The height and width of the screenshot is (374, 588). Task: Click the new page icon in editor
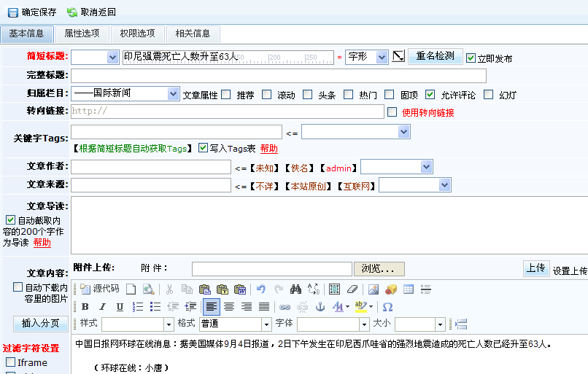click(131, 289)
